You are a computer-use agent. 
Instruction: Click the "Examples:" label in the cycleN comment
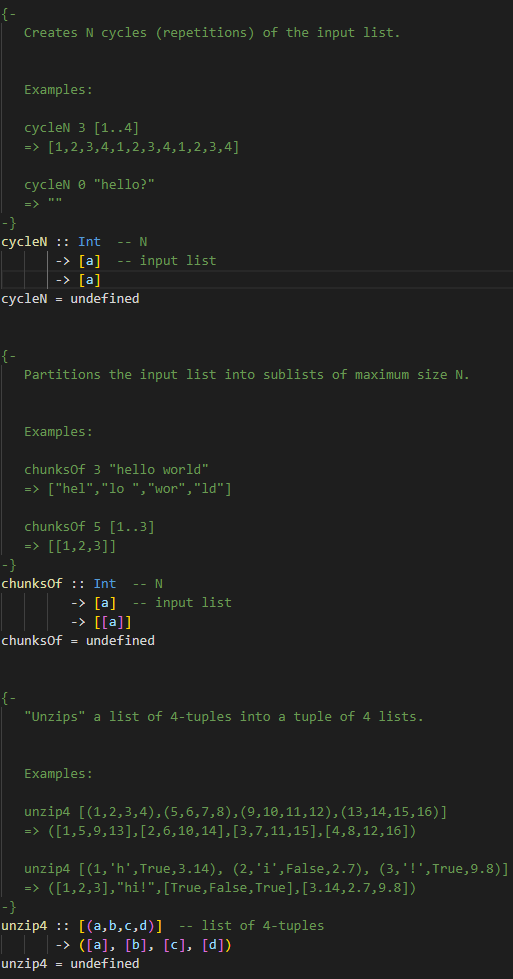tap(58, 90)
